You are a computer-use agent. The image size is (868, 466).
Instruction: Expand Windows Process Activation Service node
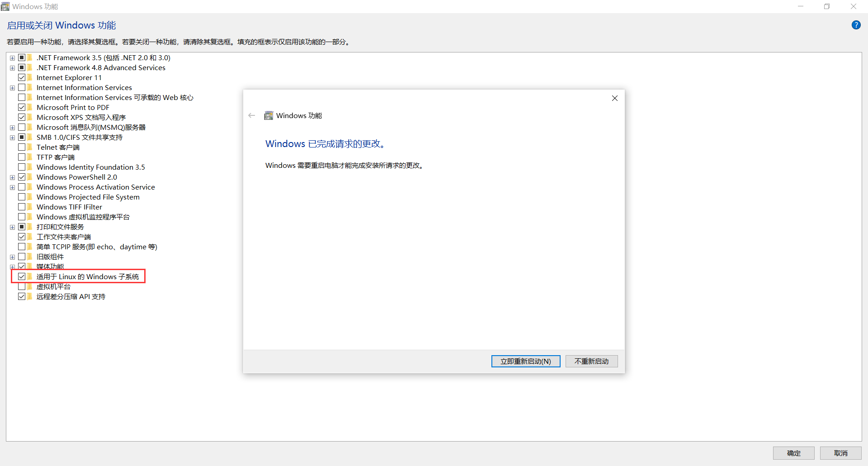pos(13,187)
